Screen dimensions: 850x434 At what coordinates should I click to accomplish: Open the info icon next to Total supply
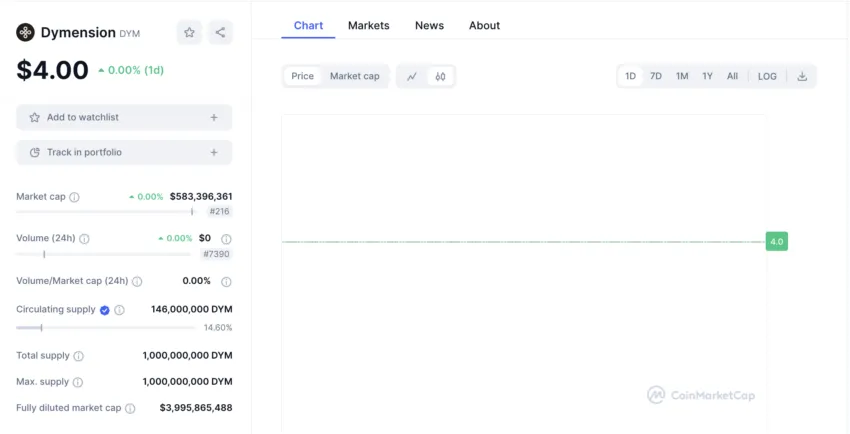79,356
